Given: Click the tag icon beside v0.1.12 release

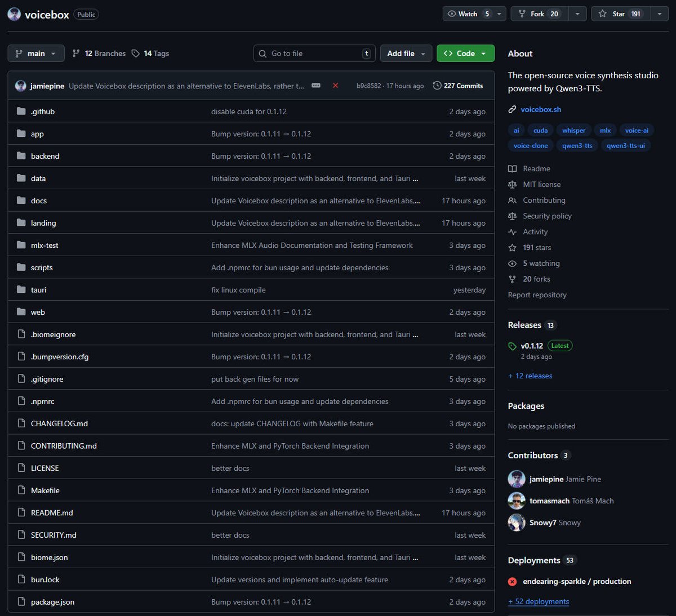Looking at the screenshot, I should click(512, 346).
